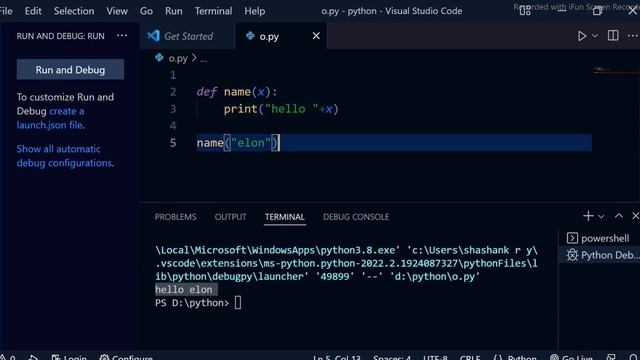Open Run and Debug panel ellipsis menu
Image resolution: width=640 pixels, height=360 pixels.
[x=122, y=36]
